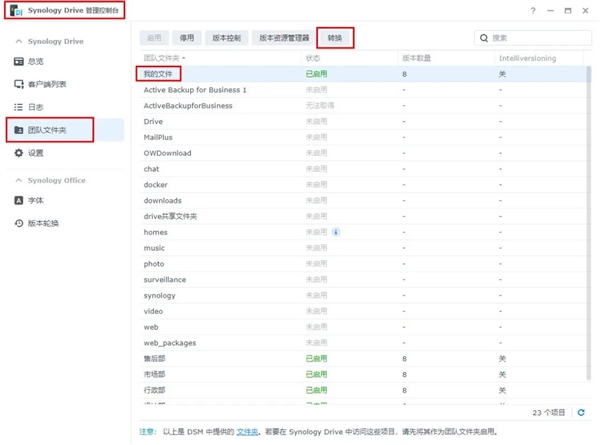Click the help question mark icon
Screen dimensions: 600x445
click(x=533, y=11)
